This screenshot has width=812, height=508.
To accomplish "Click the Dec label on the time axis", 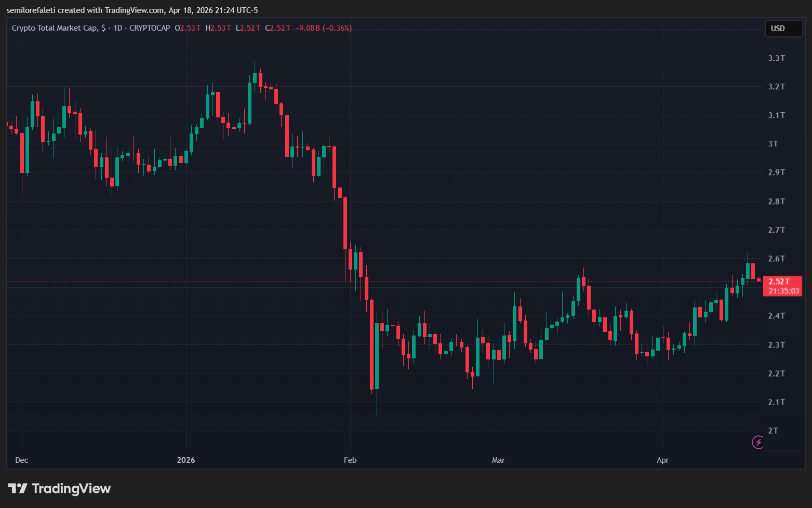I will point(21,460).
